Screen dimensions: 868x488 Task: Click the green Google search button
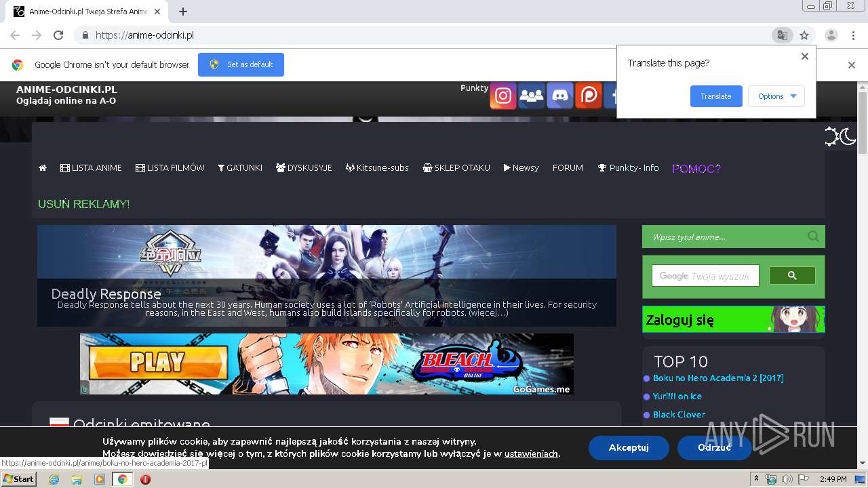pos(792,275)
